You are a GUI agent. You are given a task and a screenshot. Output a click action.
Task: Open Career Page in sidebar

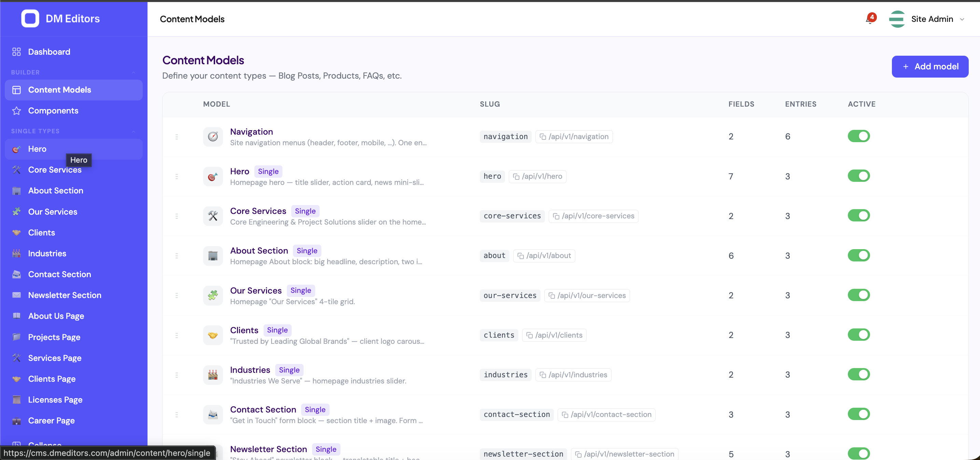(x=73, y=421)
